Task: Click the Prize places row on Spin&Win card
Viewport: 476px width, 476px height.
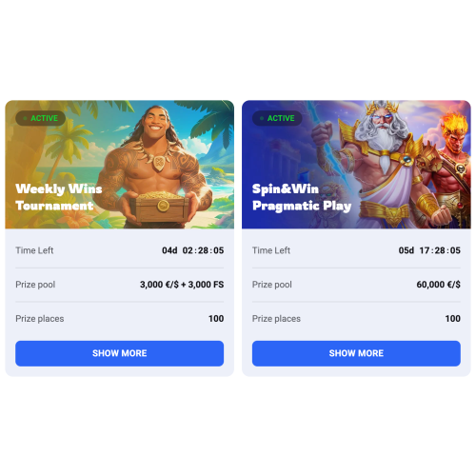Action: pos(356,318)
